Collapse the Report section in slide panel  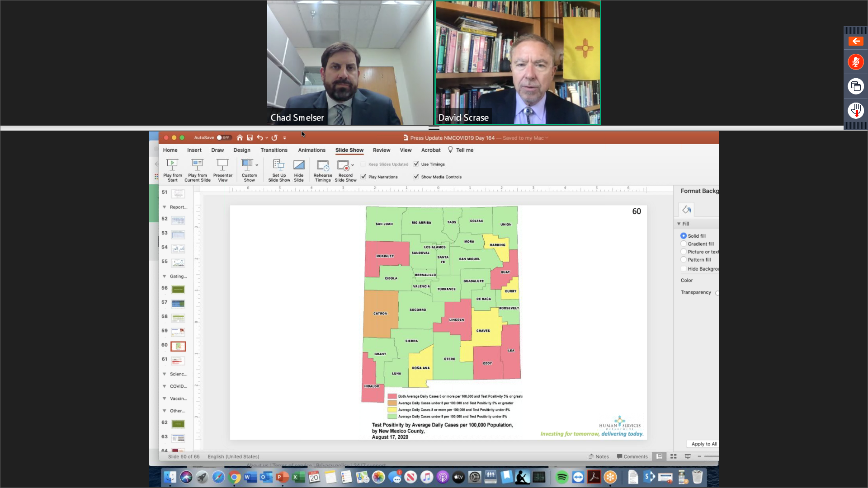tap(165, 207)
